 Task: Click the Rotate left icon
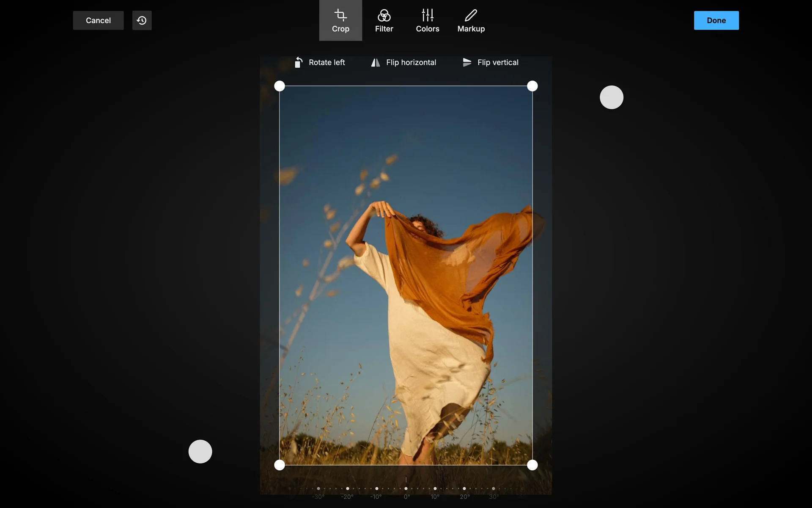299,62
